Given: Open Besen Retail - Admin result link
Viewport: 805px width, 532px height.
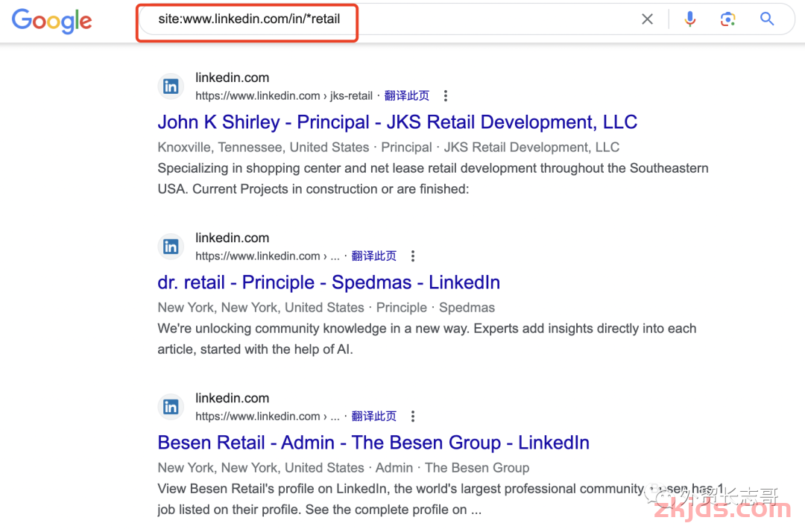Looking at the screenshot, I should 373,443.
